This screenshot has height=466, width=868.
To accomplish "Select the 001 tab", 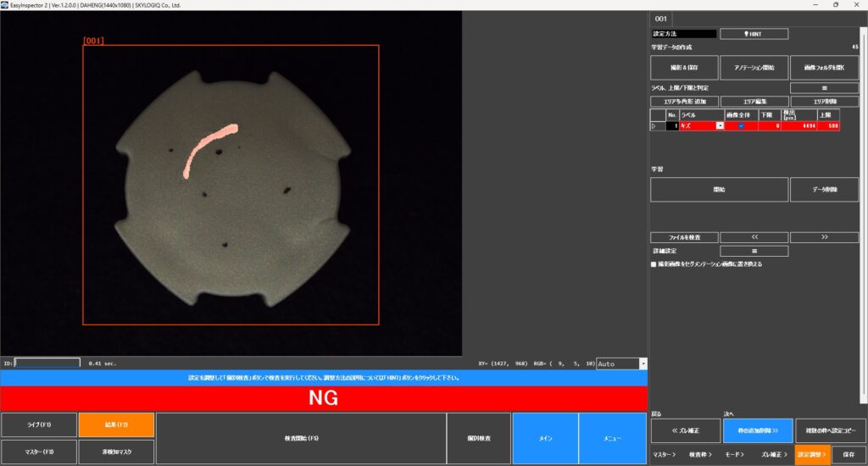I will coord(662,19).
